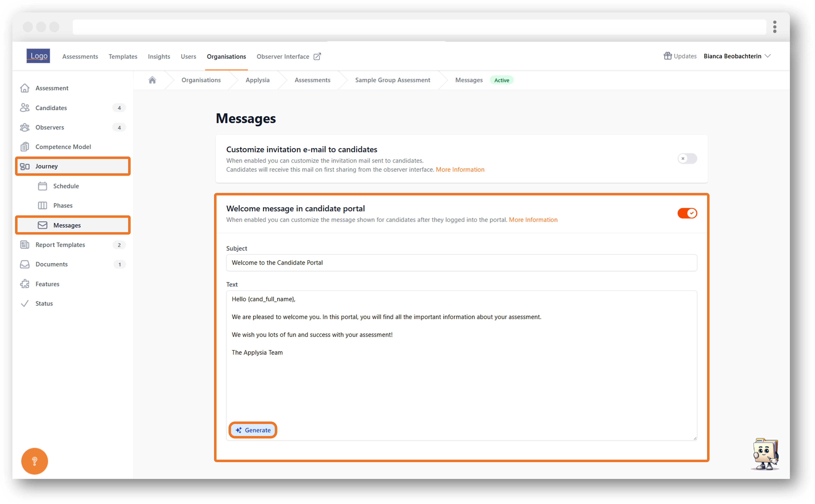The image size is (815, 504).
Task: Open Features in sidebar
Action: pos(73,284)
